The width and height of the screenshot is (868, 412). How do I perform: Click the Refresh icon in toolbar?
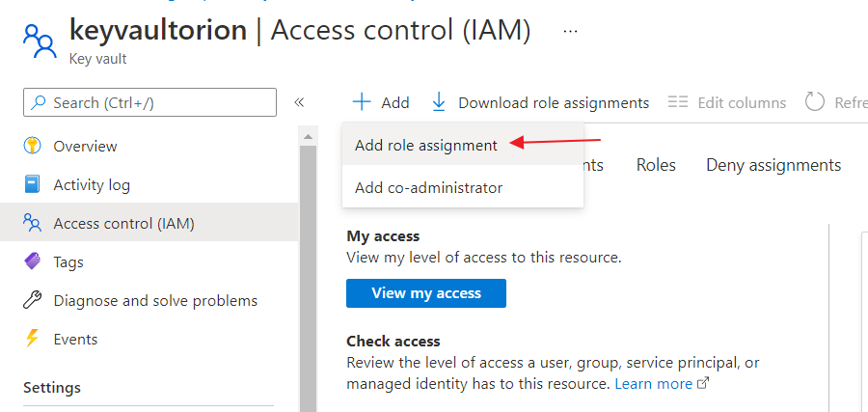[815, 102]
